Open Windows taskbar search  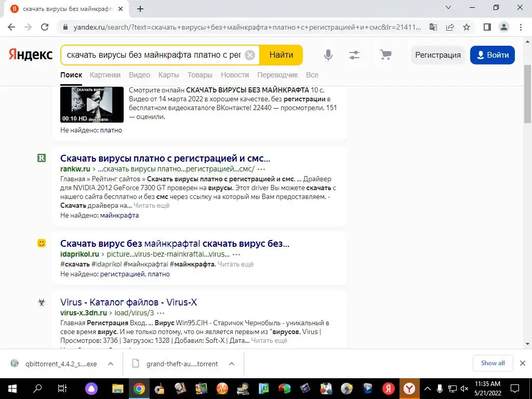37,388
